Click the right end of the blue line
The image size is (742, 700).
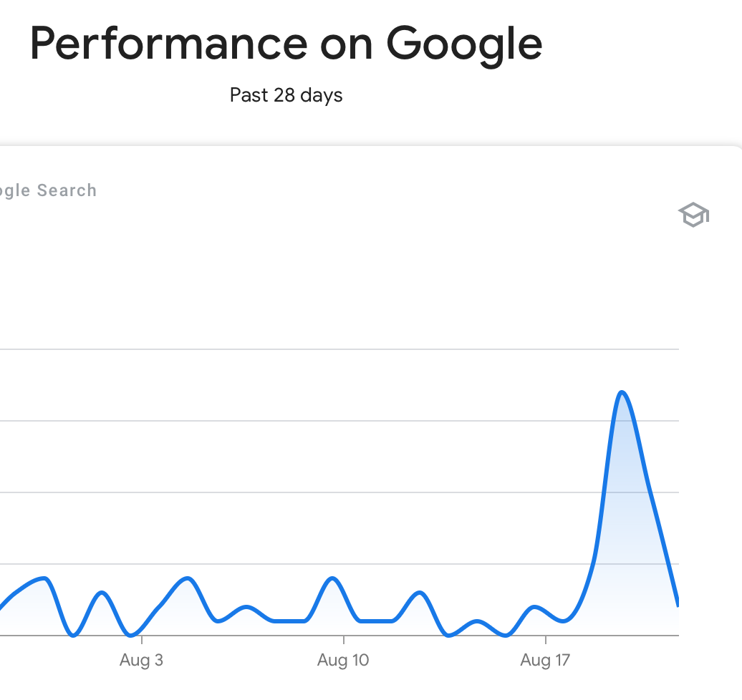tap(678, 602)
